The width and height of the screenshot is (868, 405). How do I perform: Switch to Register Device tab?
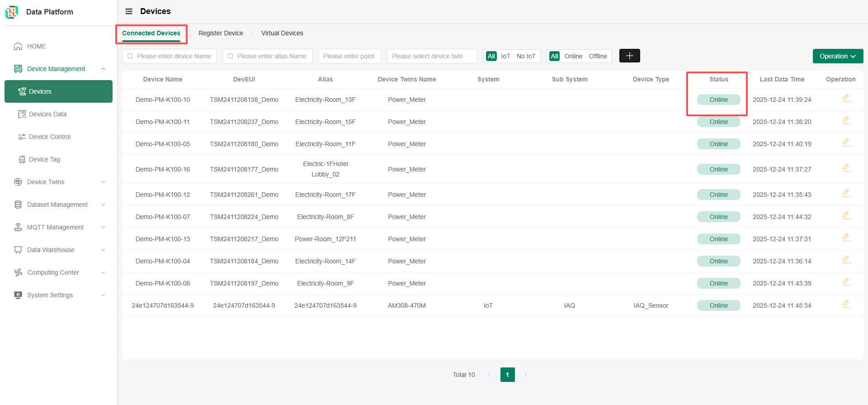pyautogui.click(x=221, y=33)
